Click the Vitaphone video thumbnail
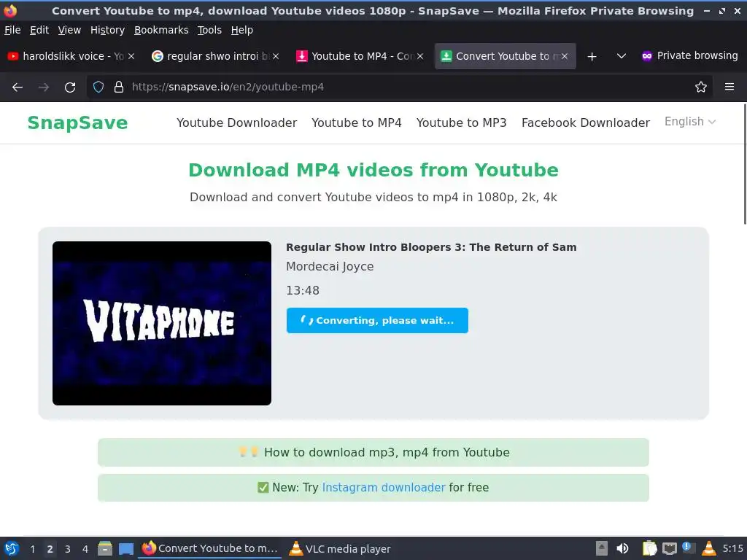 [162, 323]
